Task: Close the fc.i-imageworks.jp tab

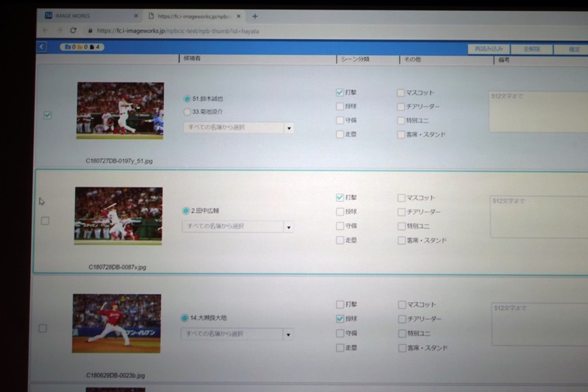Action: tap(238, 16)
